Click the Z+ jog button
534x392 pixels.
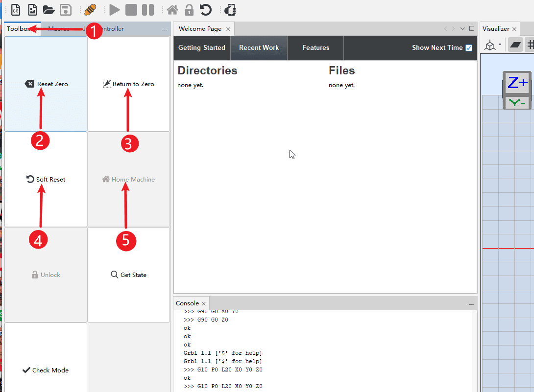click(517, 83)
